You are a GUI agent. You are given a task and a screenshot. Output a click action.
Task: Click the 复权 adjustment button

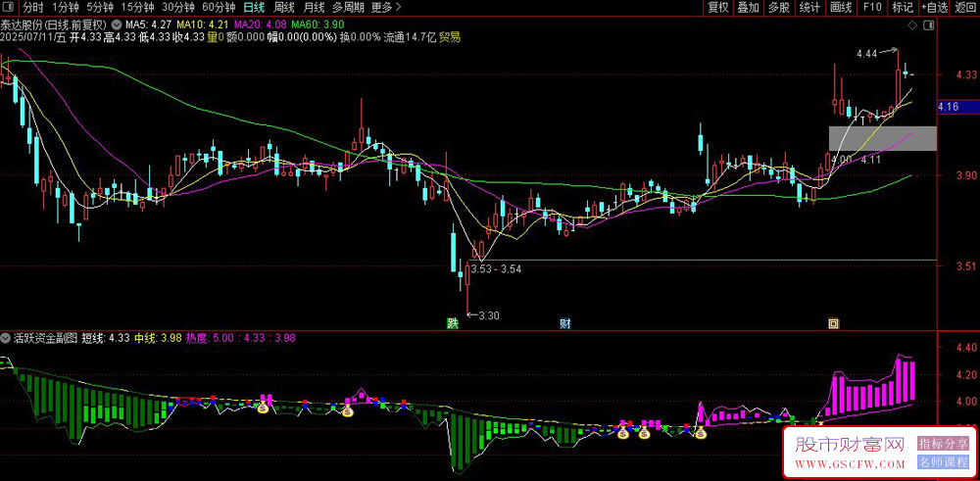point(718,8)
